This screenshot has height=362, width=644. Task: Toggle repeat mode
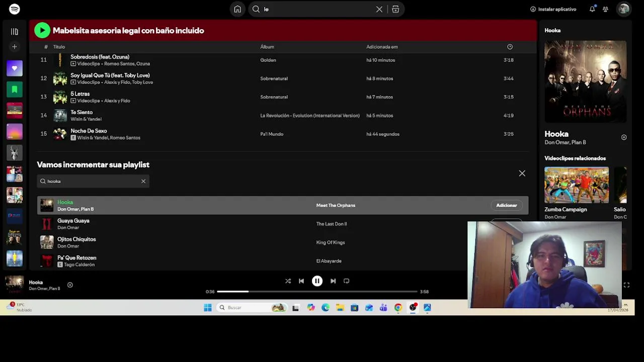[347, 281]
